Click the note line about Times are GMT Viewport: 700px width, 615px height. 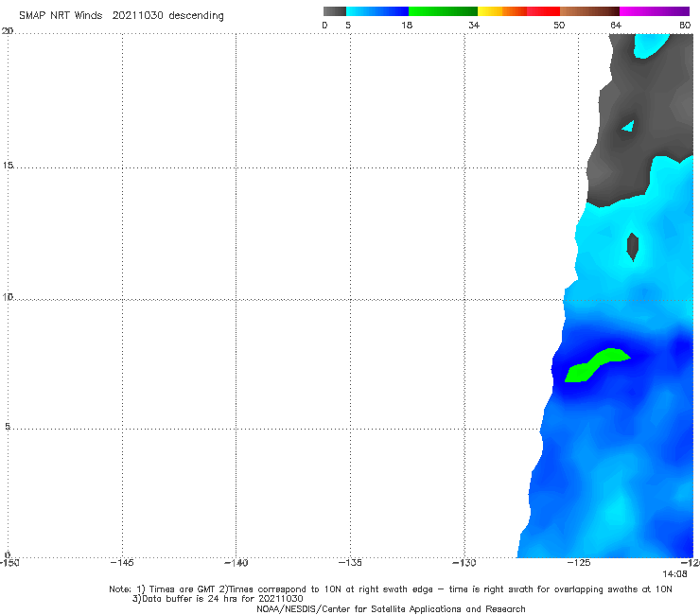[x=390, y=589]
